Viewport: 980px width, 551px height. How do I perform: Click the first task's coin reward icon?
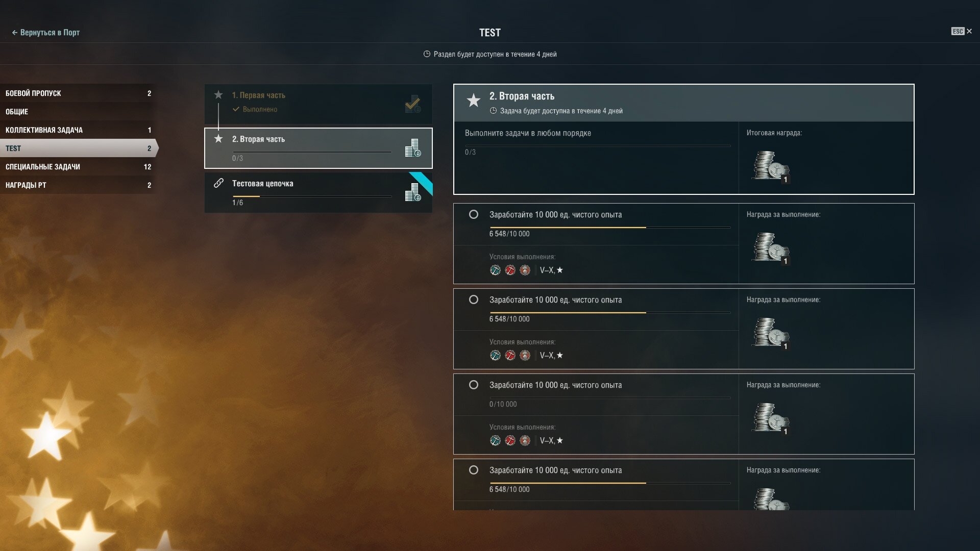pyautogui.click(x=770, y=248)
